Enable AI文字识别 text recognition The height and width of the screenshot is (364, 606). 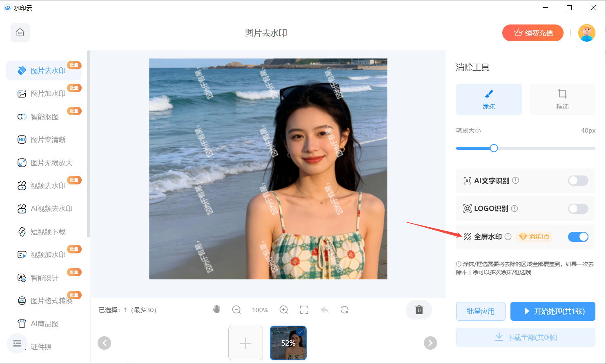578,180
